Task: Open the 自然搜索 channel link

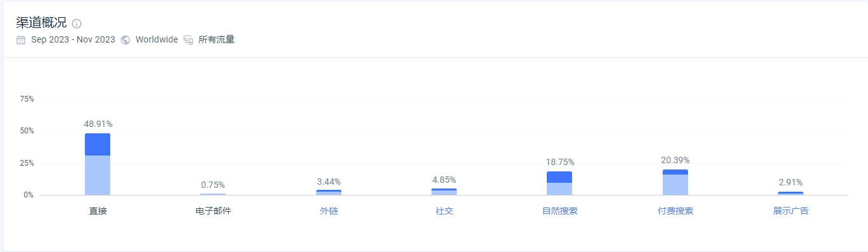Action: coord(559,211)
